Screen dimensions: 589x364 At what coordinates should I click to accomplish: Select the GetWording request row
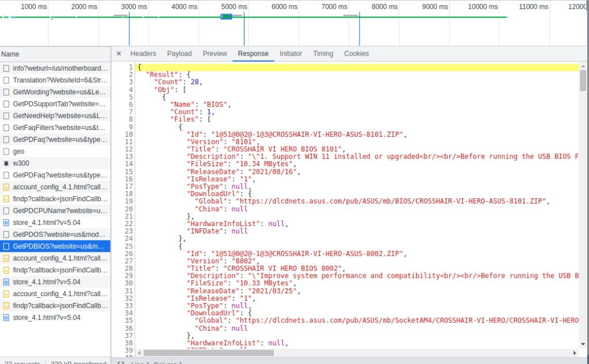tap(60, 92)
